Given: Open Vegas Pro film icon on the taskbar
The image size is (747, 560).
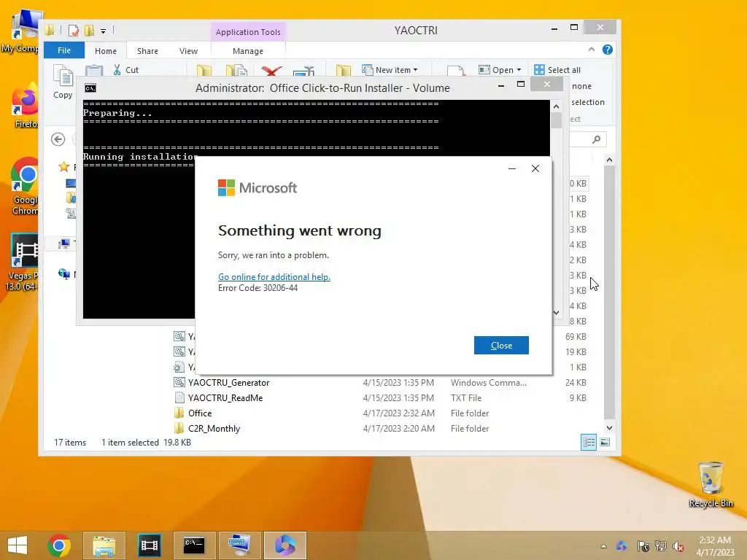Looking at the screenshot, I should click(149, 545).
